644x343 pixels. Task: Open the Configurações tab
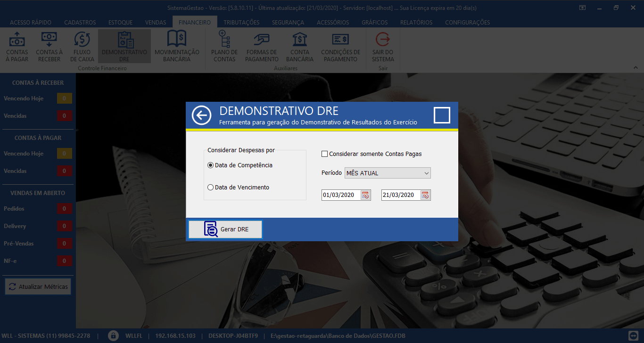click(468, 22)
